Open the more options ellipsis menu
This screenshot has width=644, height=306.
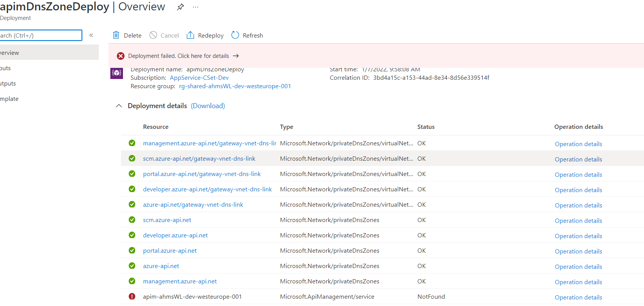point(195,7)
